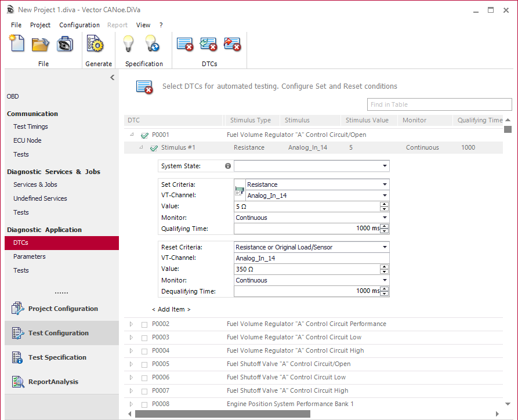Viewport: 518px width, 420px height.
Task: Open the System State dropdown
Action: [x=385, y=166]
